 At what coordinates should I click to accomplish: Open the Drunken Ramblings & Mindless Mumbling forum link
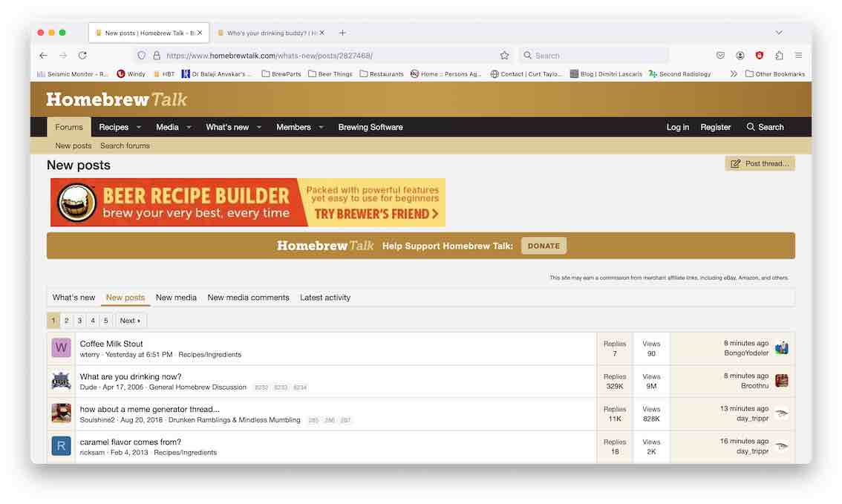coord(234,419)
